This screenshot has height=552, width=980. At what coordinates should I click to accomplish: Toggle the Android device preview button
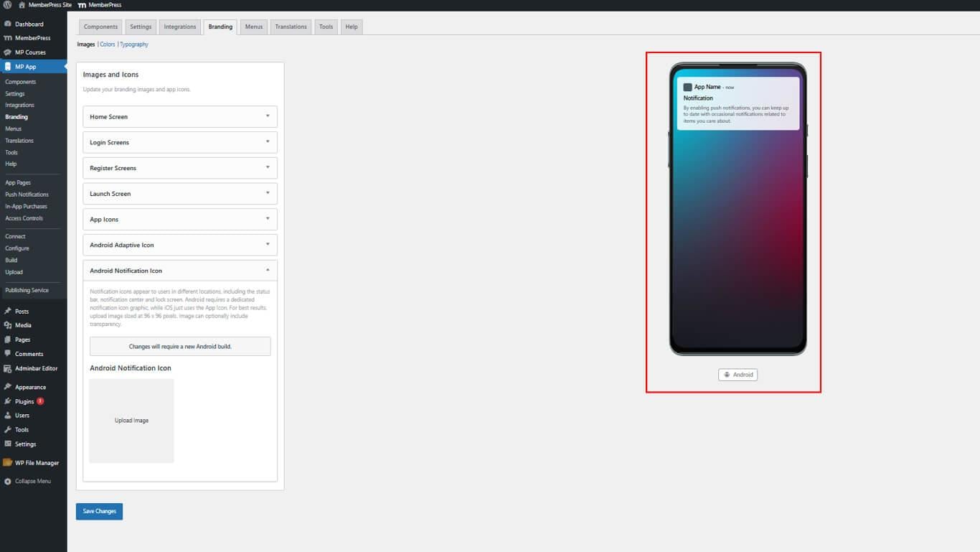coord(738,375)
